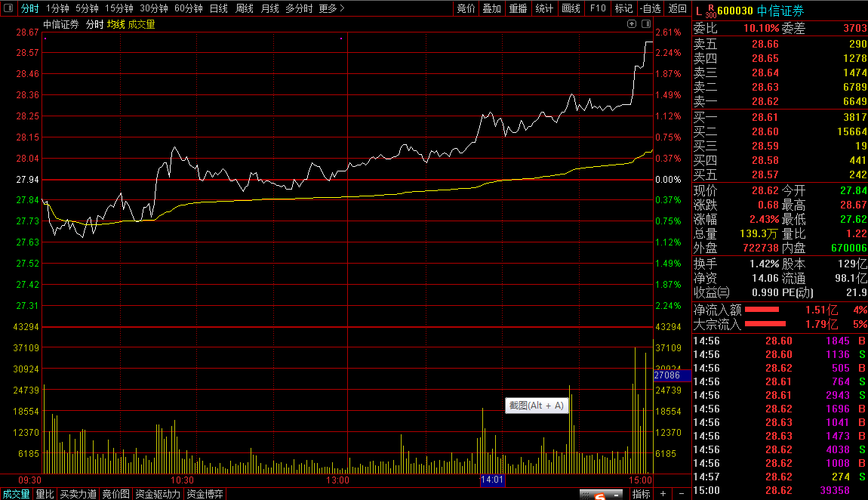Click the plus zoom icon next to 指标
Screen dimensions: 868x500
[x=663, y=493]
